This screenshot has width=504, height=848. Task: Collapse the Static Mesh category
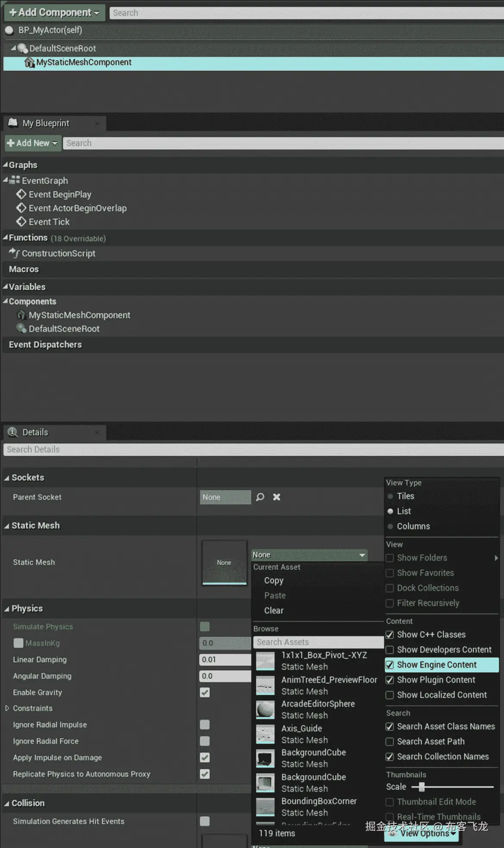point(6,526)
